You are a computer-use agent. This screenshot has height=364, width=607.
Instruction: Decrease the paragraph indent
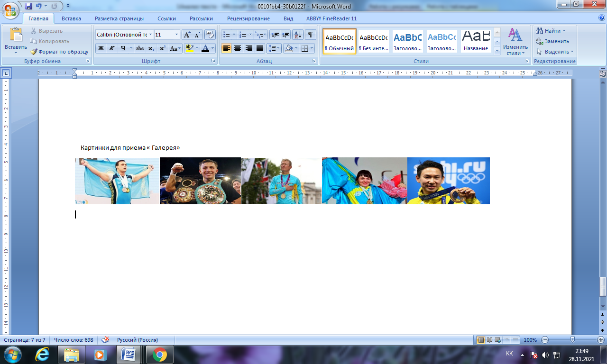tap(276, 35)
